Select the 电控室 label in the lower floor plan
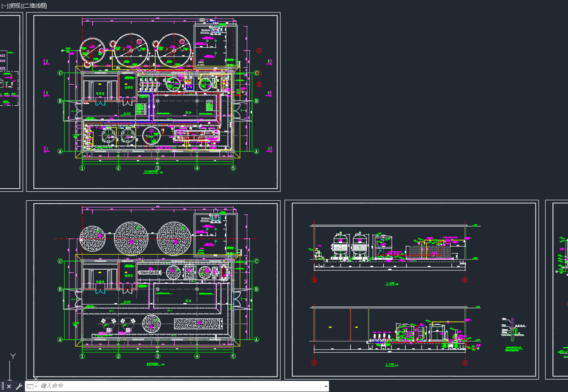The height and width of the screenshot is (392, 568). (100, 282)
